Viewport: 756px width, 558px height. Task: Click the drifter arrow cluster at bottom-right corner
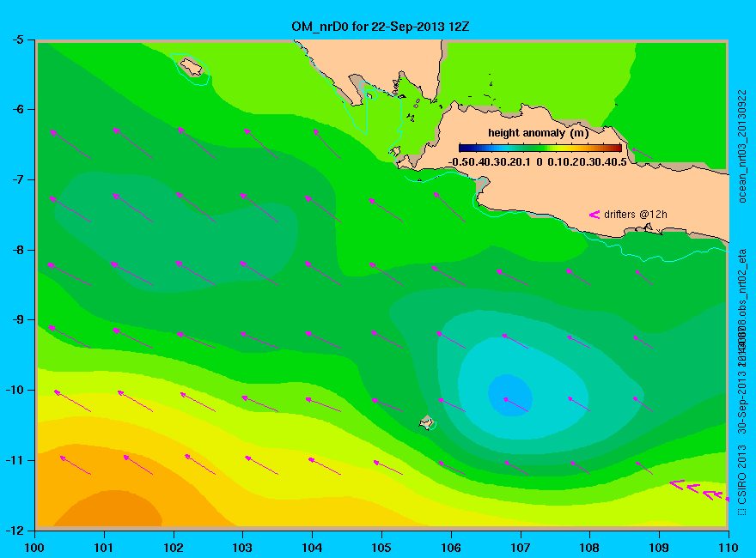[699, 490]
